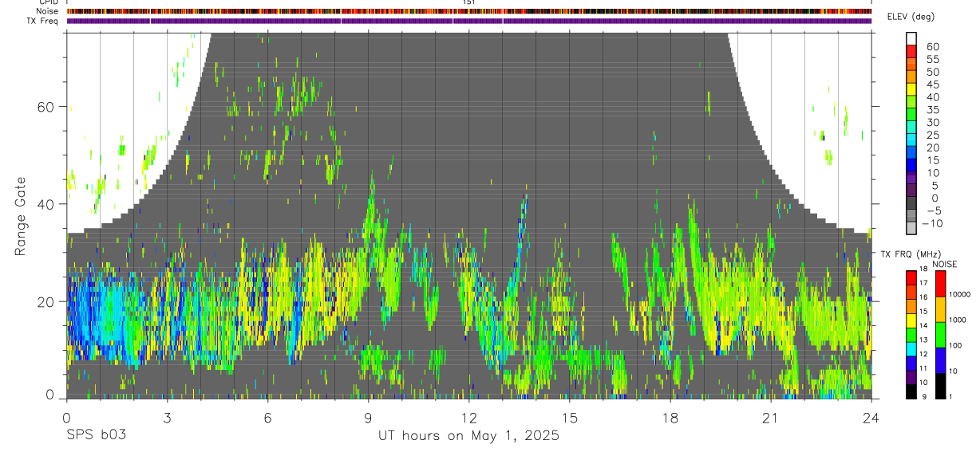Click the "30" label on the ELEV scale

932,122
